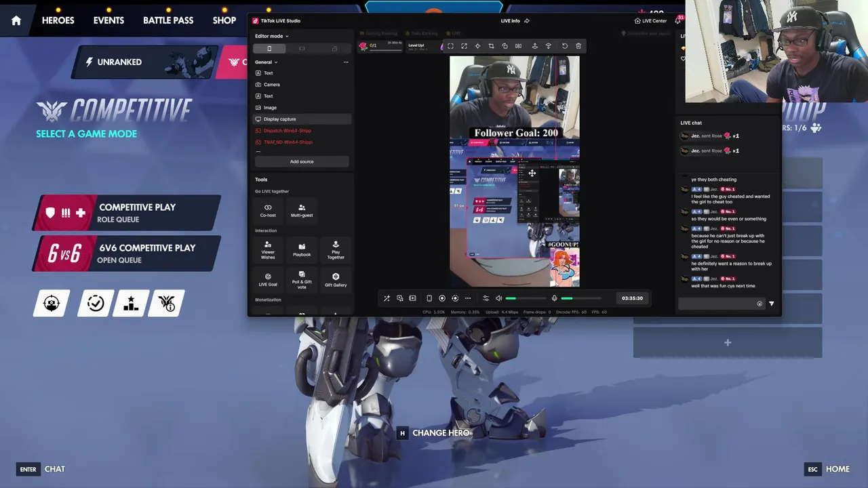This screenshot has width=868, height=488.
Task: Open the chat filter icon
Action: pyautogui.click(x=771, y=304)
